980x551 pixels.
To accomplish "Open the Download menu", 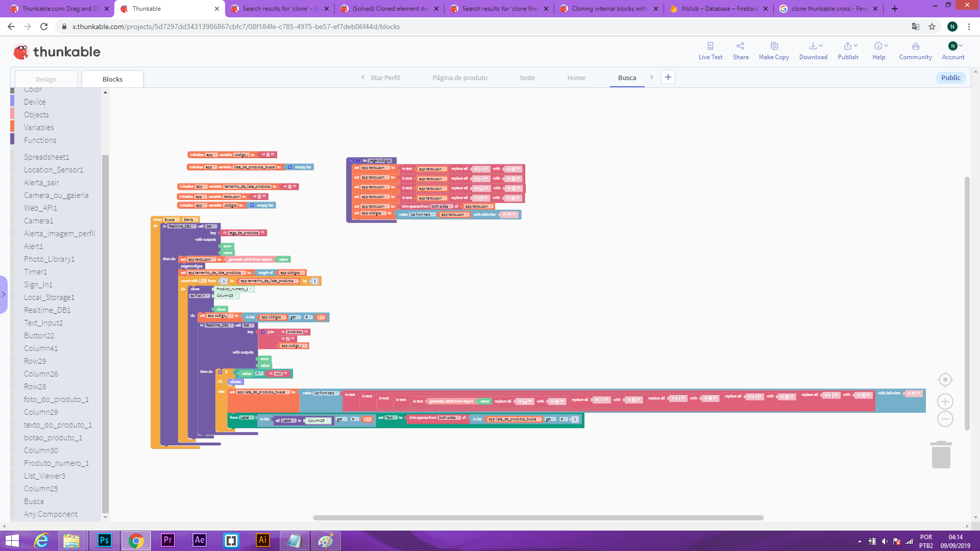I will pyautogui.click(x=813, y=51).
